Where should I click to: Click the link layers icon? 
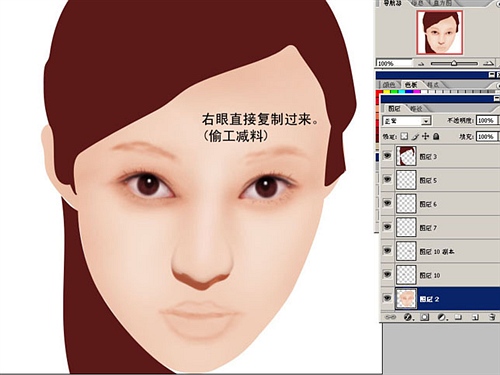[390, 317]
